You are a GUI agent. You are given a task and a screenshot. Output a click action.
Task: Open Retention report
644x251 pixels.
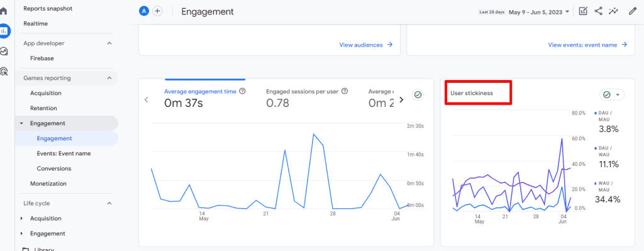43,108
